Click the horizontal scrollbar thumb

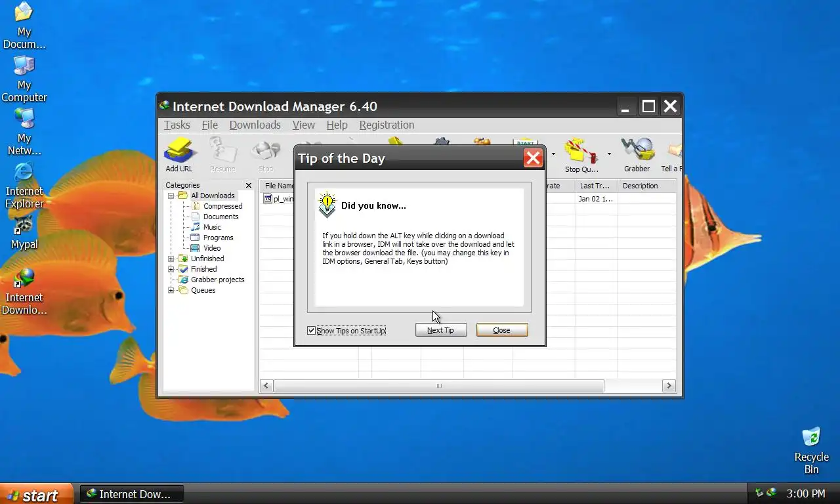point(439,386)
